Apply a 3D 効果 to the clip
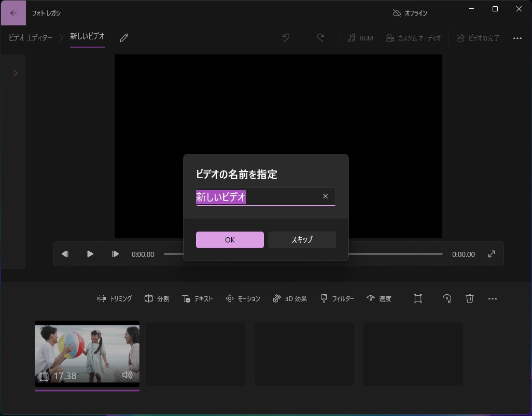The image size is (532, 416). pyautogui.click(x=290, y=298)
